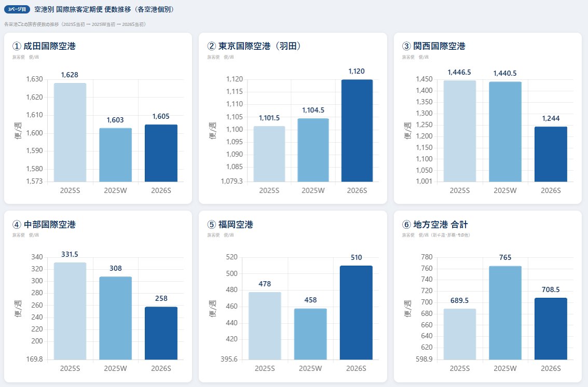
Task: Select the Kansai 2025W bar valued 1,440.5
Action: point(505,132)
